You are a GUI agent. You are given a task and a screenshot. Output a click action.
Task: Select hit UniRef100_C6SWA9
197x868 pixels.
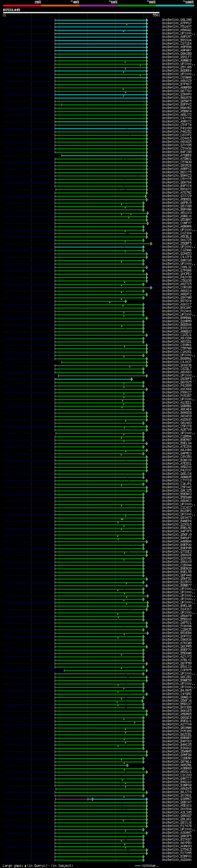(x=177, y=78)
